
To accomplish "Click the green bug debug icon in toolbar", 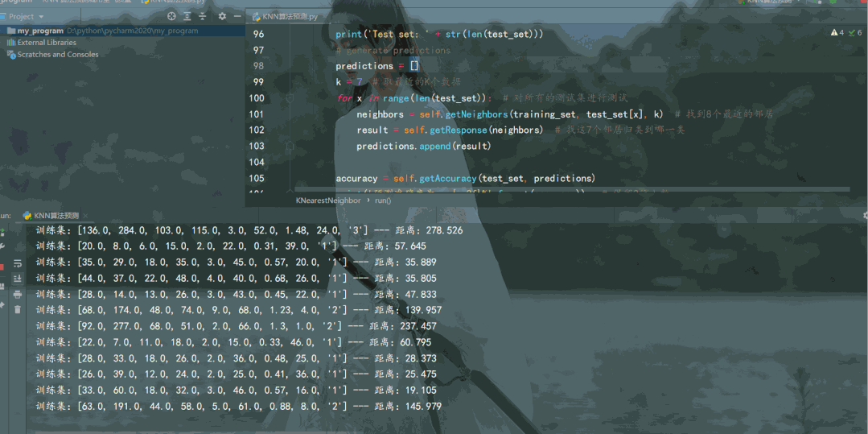I will pos(833,2).
